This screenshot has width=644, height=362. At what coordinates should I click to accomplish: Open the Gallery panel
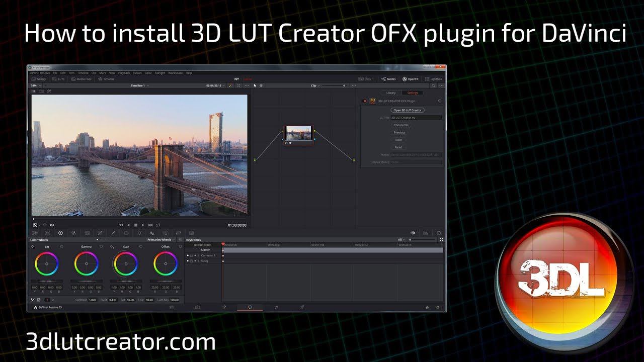point(39,79)
